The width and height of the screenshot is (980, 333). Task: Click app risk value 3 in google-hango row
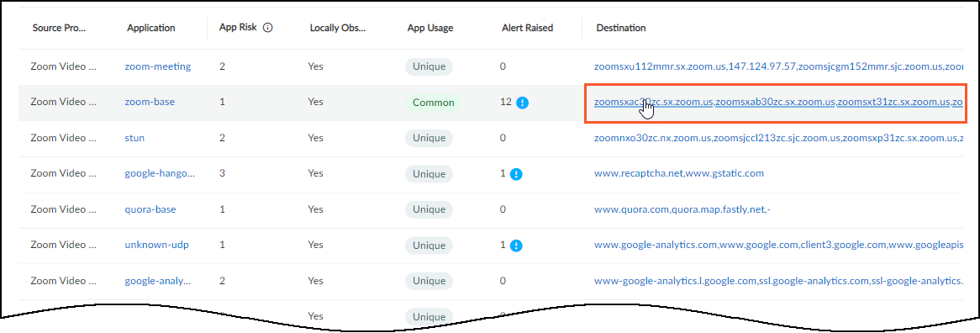coord(222,174)
